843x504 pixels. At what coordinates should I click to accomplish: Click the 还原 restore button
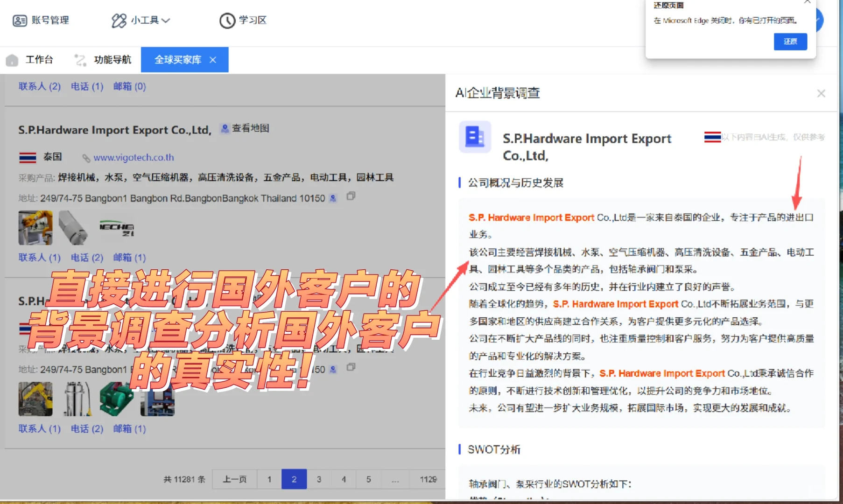790,41
